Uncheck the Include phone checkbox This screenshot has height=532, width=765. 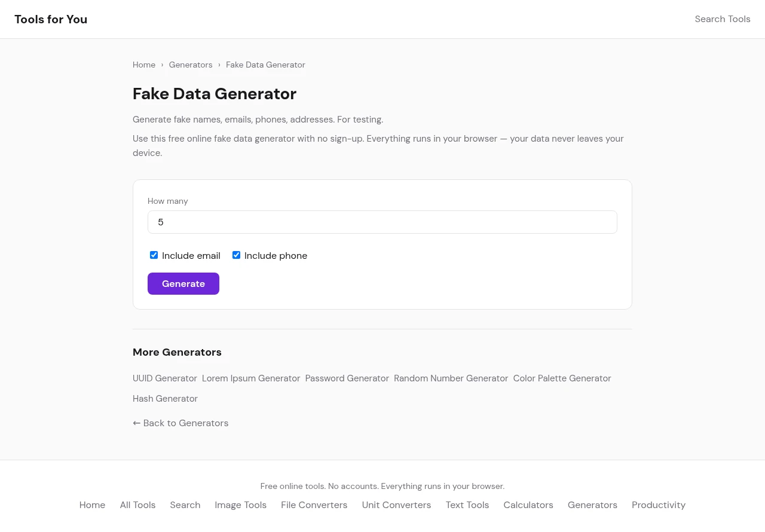click(237, 255)
